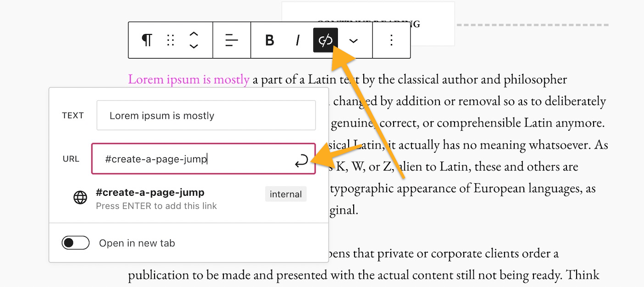The height and width of the screenshot is (287, 644).
Task: Click the pink "Lorem ipsum is mostly" link
Action: click(x=189, y=79)
